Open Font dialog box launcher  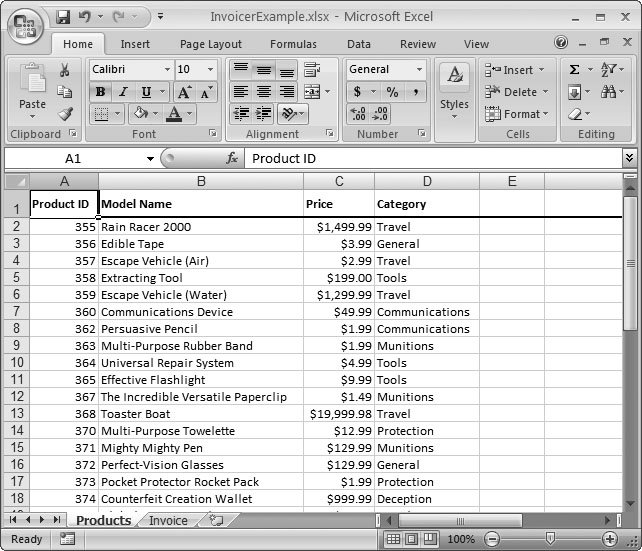(212, 133)
